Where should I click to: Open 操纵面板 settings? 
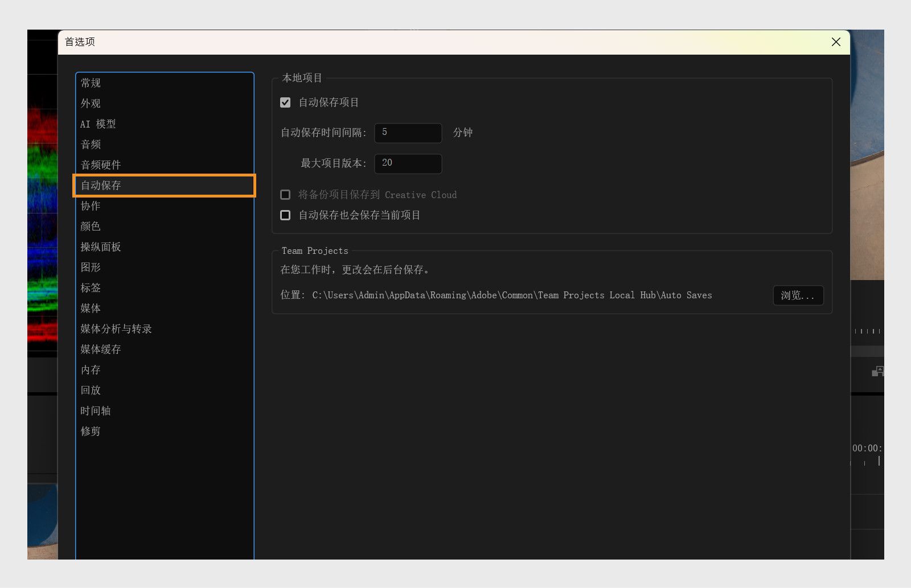(165, 247)
